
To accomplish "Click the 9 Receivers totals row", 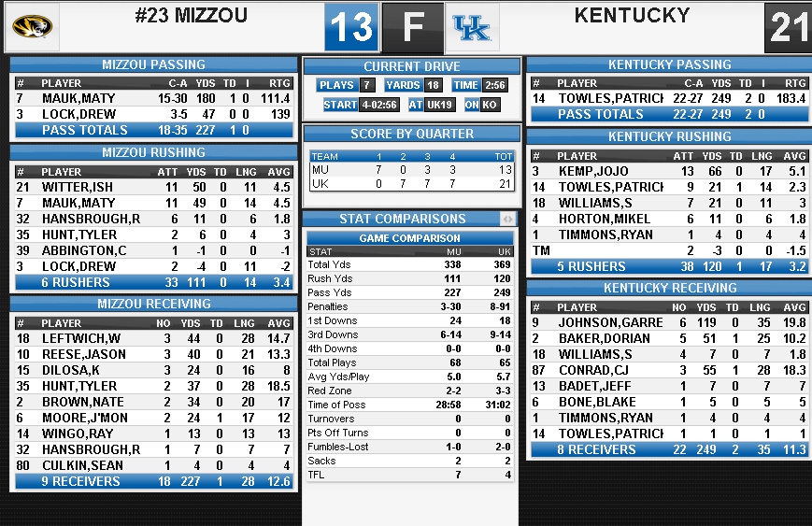I will (154, 481).
